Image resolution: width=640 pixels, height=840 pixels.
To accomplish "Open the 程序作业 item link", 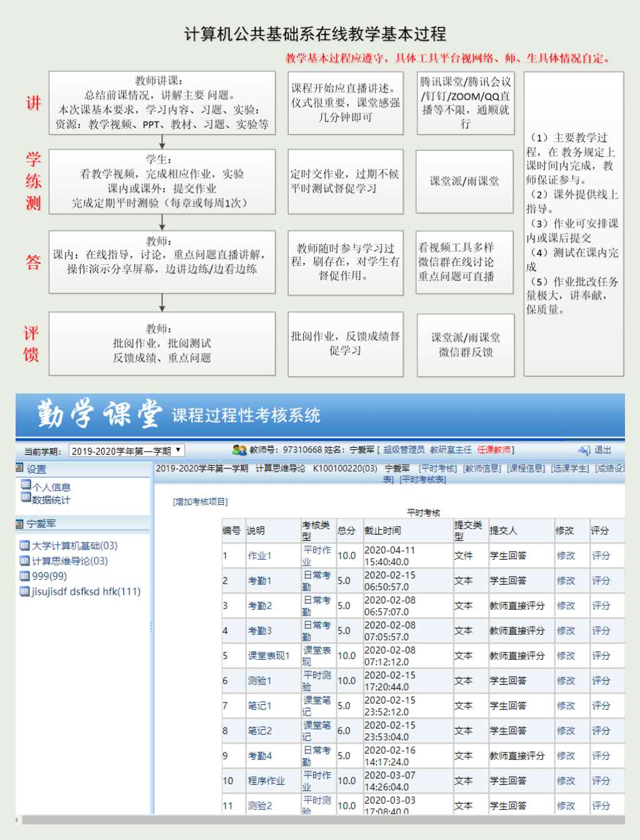I will tap(266, 781).
